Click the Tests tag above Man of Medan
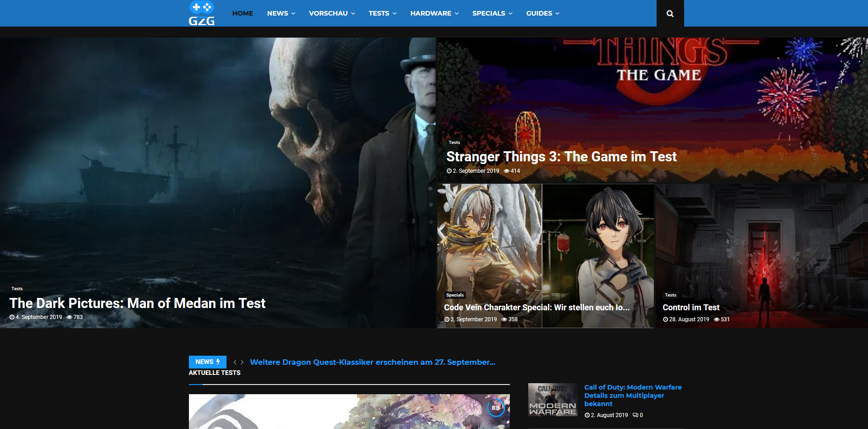Image resolution: width=868 pixels, height=429 pixels. [x=17, y=288]
